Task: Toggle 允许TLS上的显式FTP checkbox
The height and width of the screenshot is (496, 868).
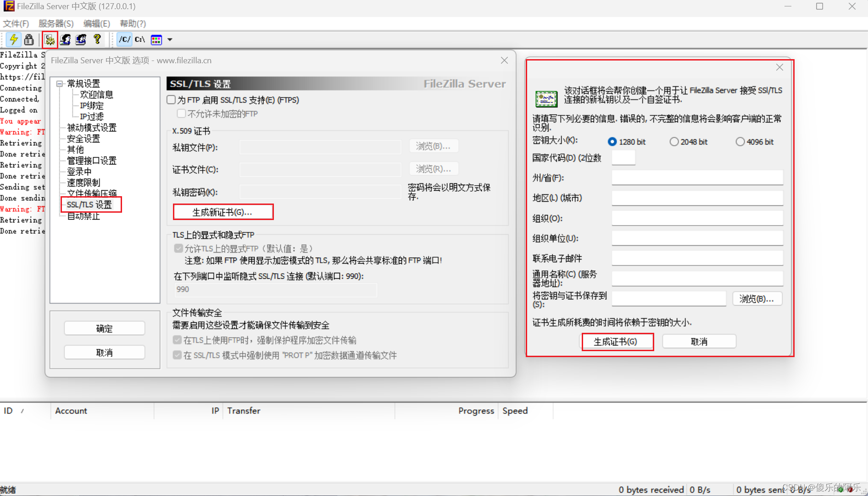Action: (x=178, y=248)
